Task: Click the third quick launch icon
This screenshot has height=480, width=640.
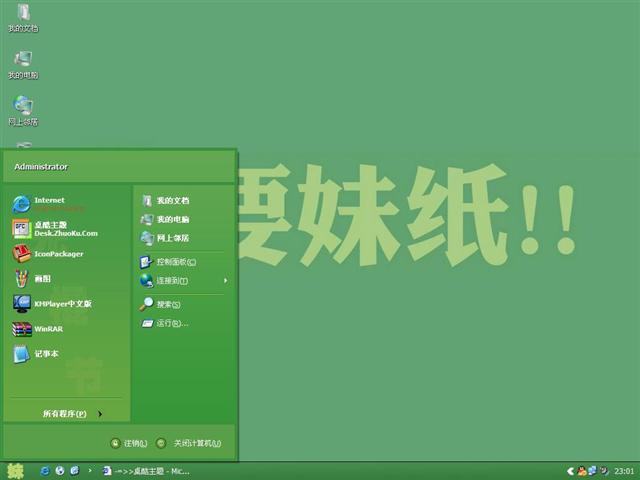Action: [x=74, y=471]
